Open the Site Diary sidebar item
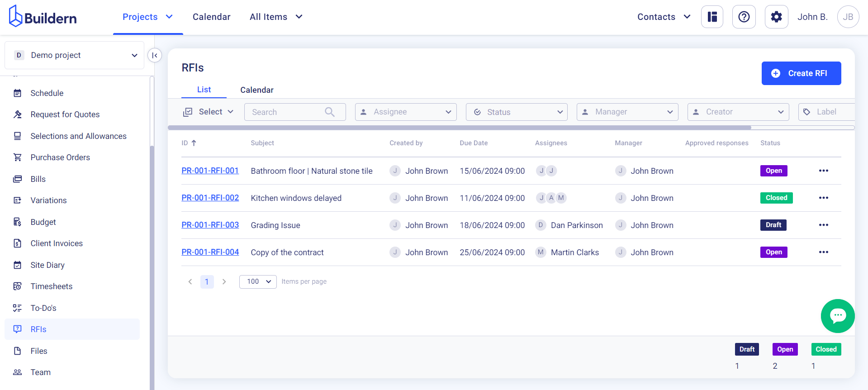This screenshot has height=390, width=868. (x=47, y=265)
